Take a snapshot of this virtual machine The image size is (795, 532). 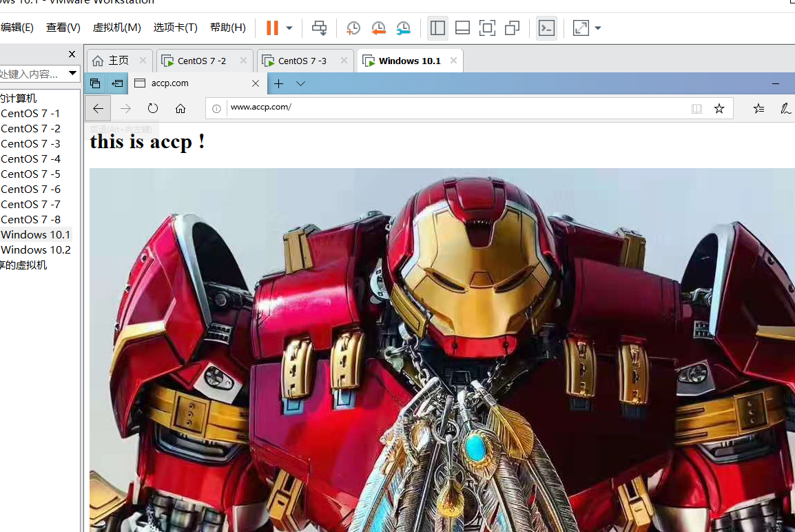coord(353,28)
